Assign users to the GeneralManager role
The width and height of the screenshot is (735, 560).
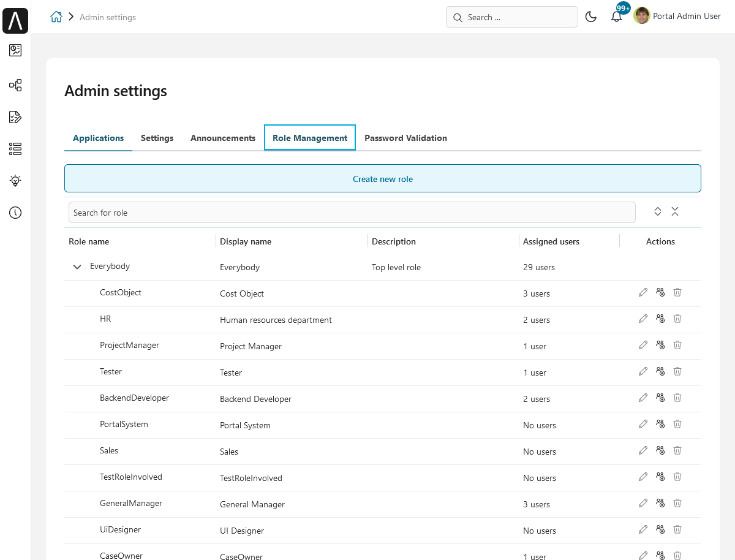click(x=660, y=503)
